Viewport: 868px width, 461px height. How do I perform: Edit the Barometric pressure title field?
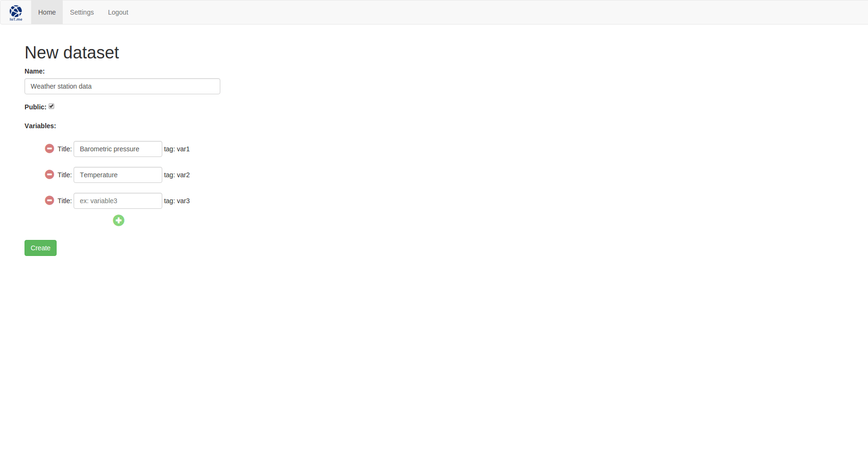click(x=118, y=149)
